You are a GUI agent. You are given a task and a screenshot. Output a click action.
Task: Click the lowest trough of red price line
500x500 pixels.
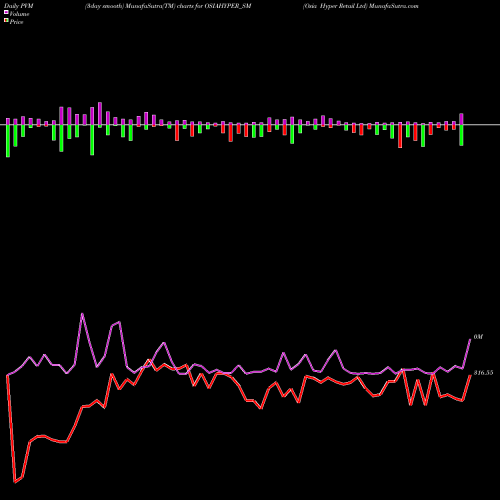point(15,482)
